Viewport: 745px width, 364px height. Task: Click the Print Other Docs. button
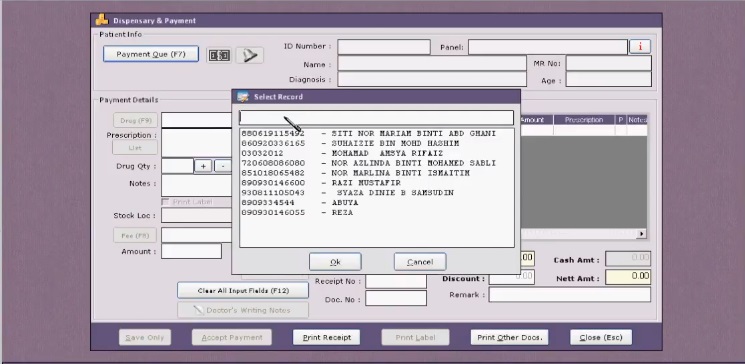point(509,337)
